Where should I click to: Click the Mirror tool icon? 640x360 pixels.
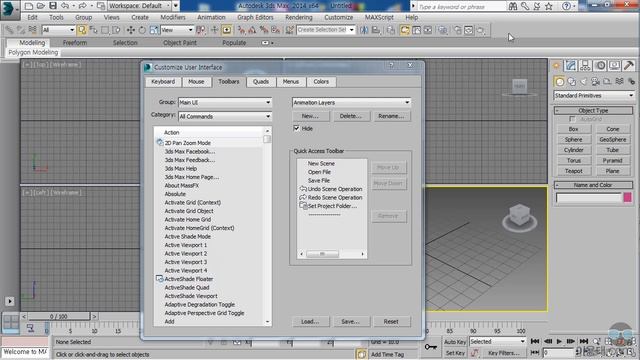coord(364,30)
